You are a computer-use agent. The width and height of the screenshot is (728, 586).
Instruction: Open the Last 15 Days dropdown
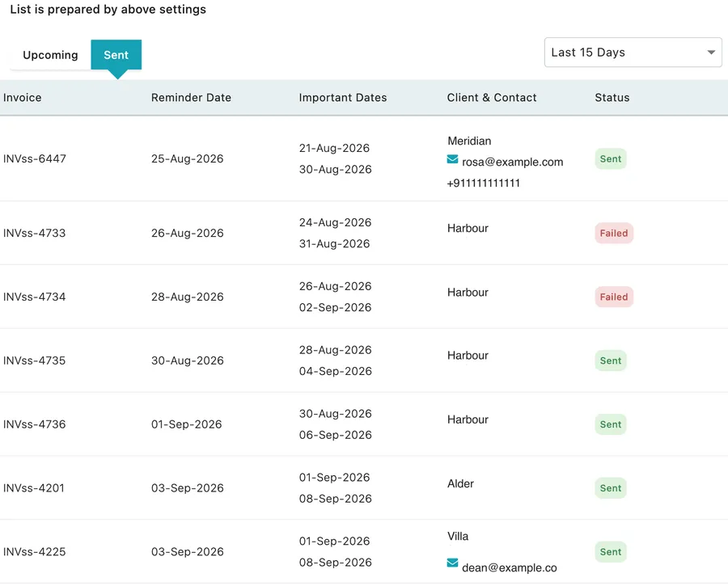tap(633, 53)
